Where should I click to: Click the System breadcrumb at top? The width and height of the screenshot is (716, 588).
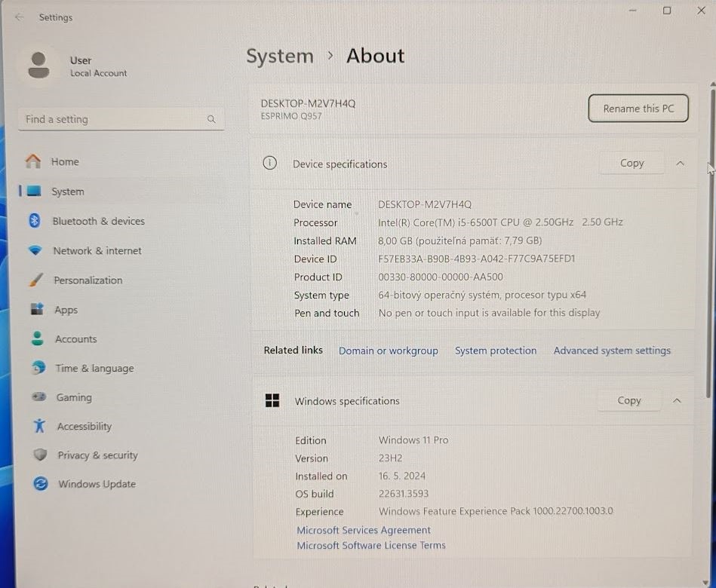click(280, 56)
